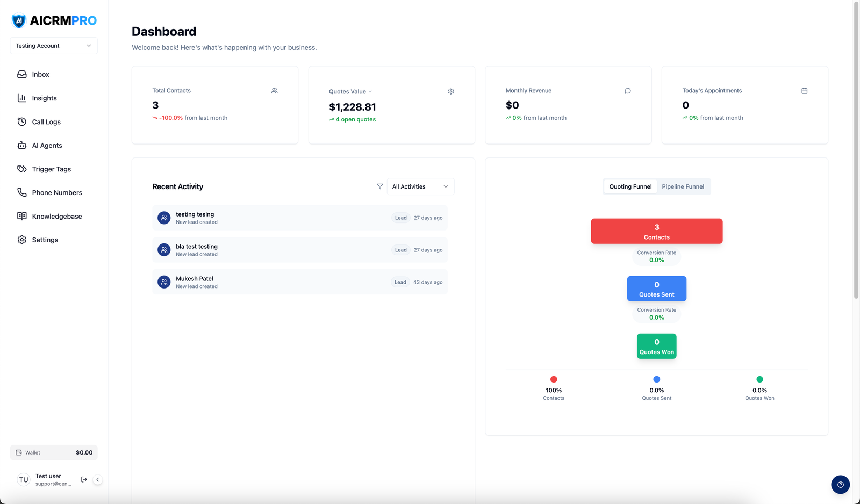Screen dimensions: 860x504
Task: Click the Monthly Revenue card
Action: point(568,105)
